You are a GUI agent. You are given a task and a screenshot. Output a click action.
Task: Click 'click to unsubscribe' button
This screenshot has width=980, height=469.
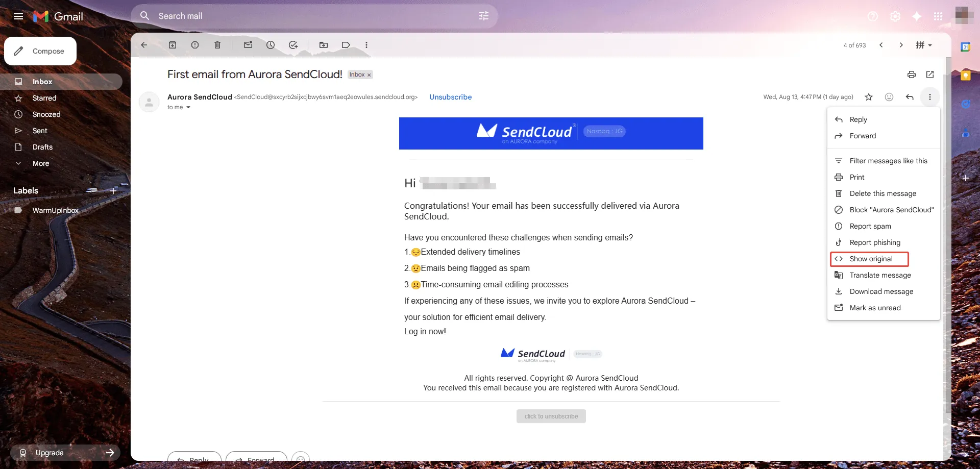click(x=551, y=416)
